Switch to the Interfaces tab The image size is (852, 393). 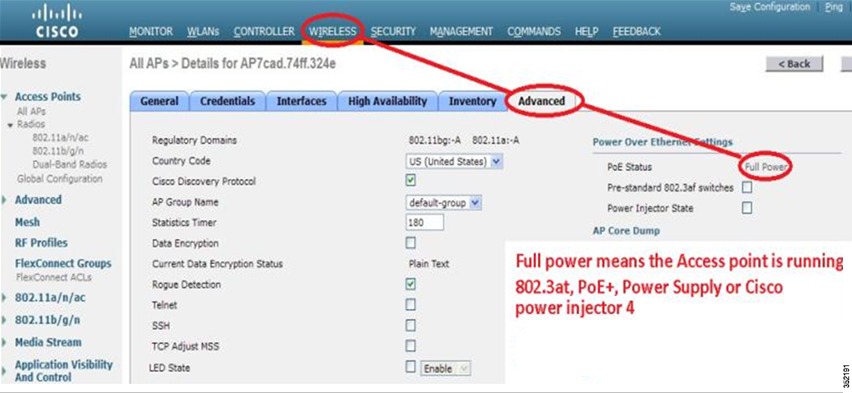302,101
